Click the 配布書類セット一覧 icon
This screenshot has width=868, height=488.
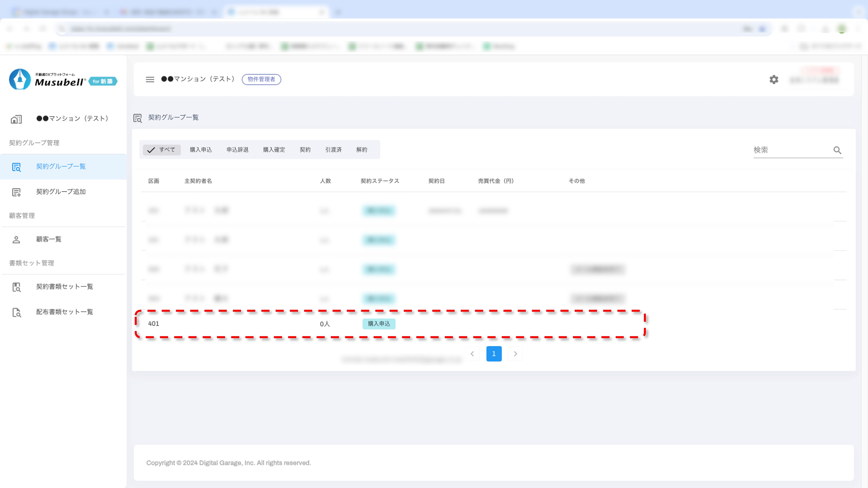click(16, 312)
